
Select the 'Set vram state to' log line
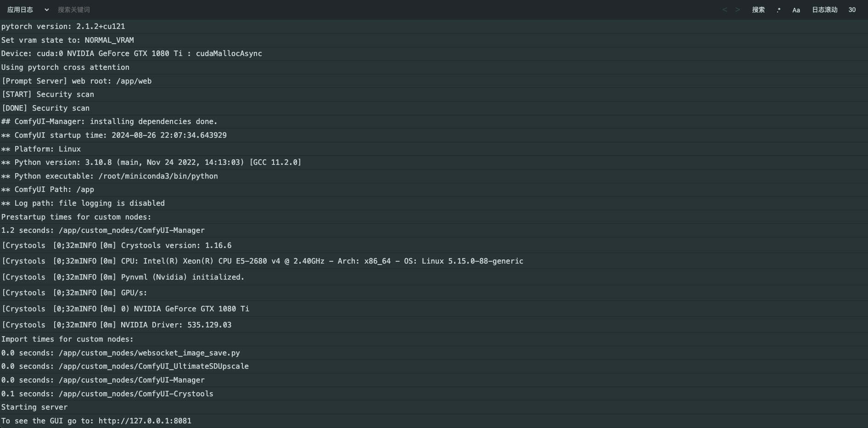(67, 40)
